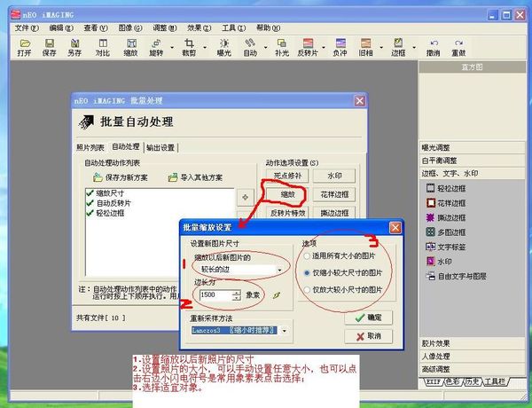The height and width of the screenshot is (408, 532).
Task: Toggle the 缩放尺寸 action checkmark in list
Action: [x=90, y=192]
